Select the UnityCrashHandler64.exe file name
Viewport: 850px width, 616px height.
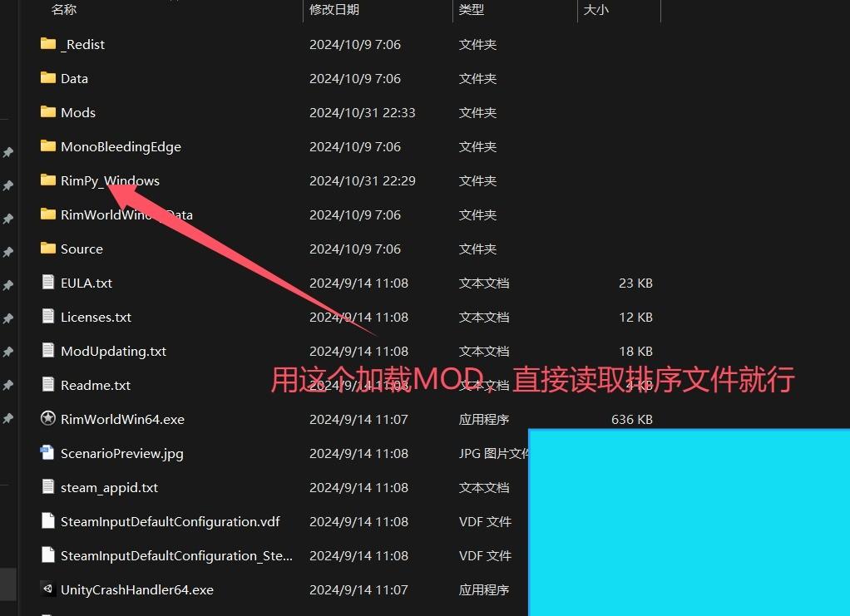(137, 590)
